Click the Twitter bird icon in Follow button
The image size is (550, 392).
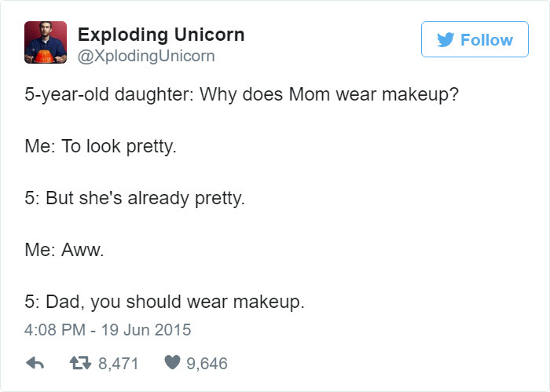pos(445,40)
